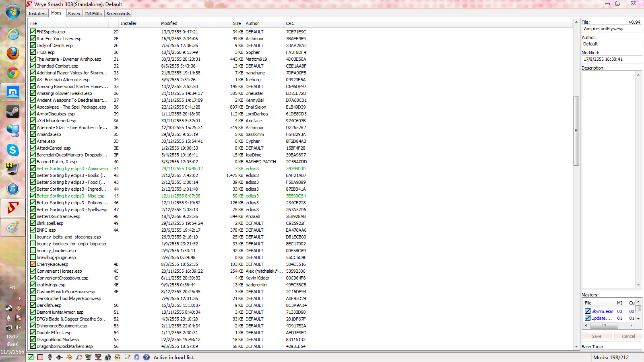Select the BetterDGEntrance.esp row
This screenshot has height=362, width=644.
click(x=301, y=216)
